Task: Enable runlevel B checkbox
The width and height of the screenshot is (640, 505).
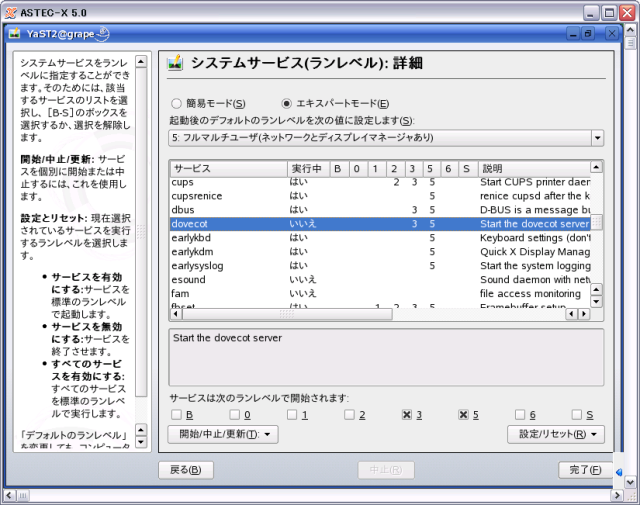Action: (x=176, y=414)
